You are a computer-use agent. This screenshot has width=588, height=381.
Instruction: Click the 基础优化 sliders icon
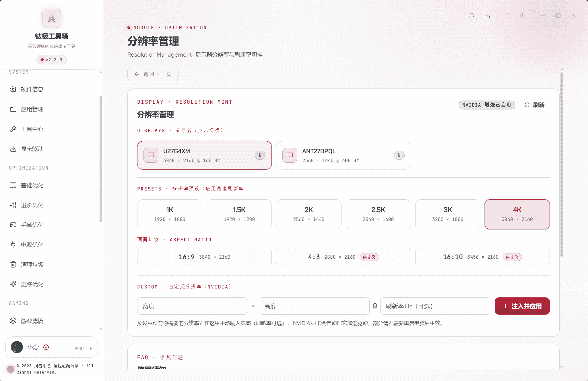coord(13,185)
